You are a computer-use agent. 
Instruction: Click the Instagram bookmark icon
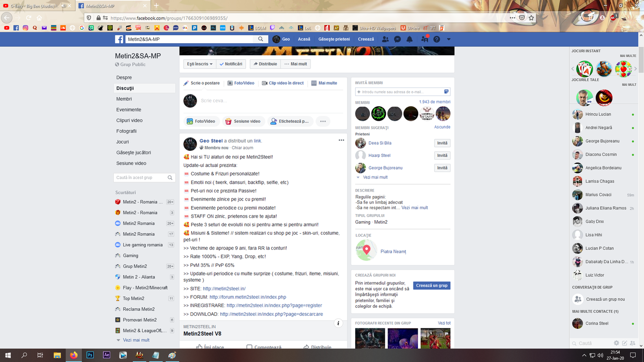pos(25,28)
